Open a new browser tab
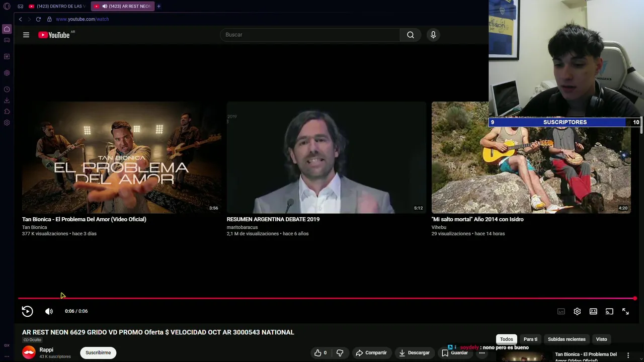 click(x=158, y=6)
